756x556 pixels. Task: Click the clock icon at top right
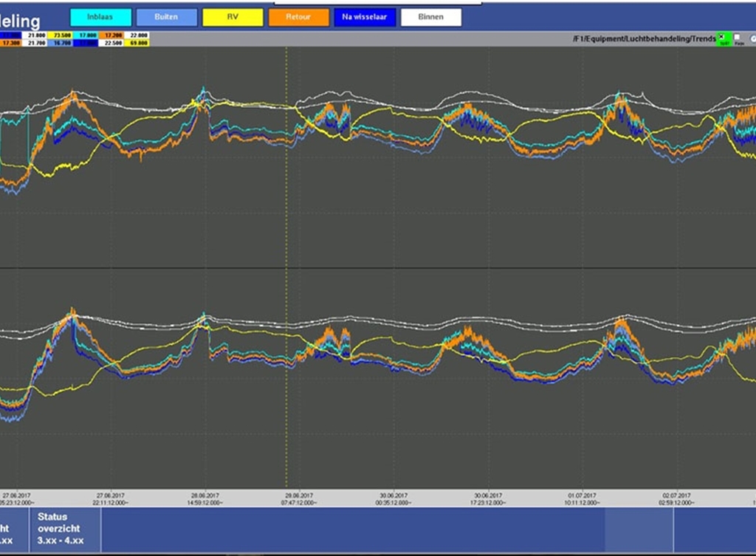(x=752, y=38)
